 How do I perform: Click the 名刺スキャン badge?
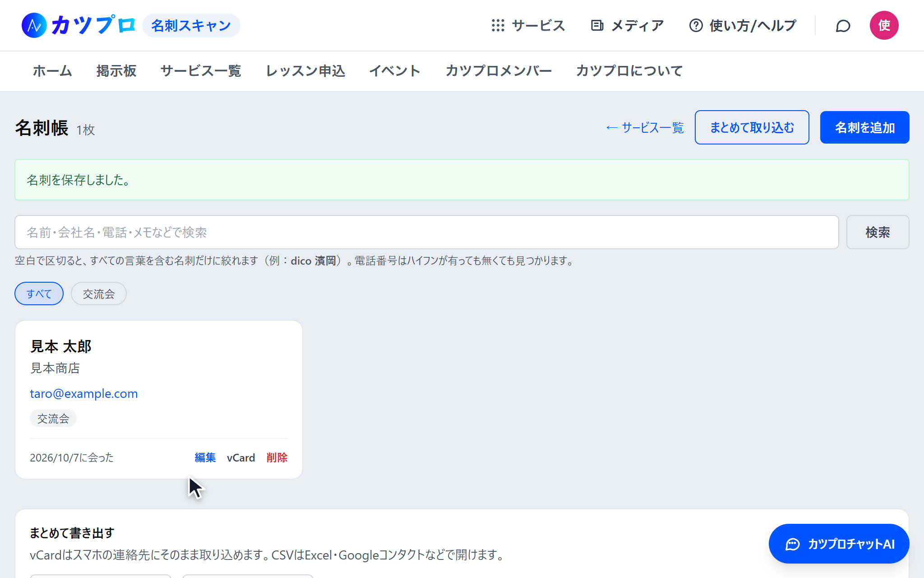tap(191, 25)
